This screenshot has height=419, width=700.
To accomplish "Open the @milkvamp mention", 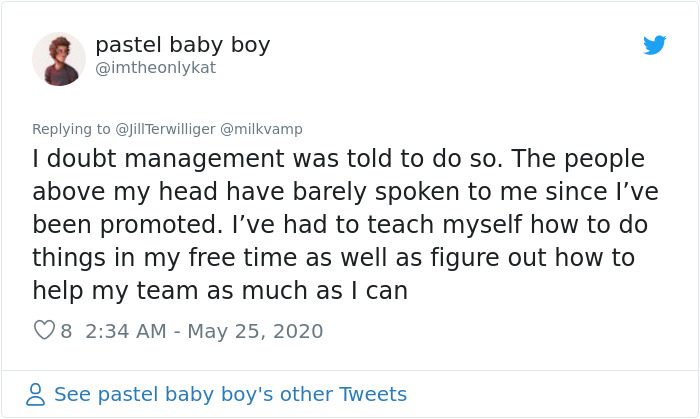I will point(260,129).
